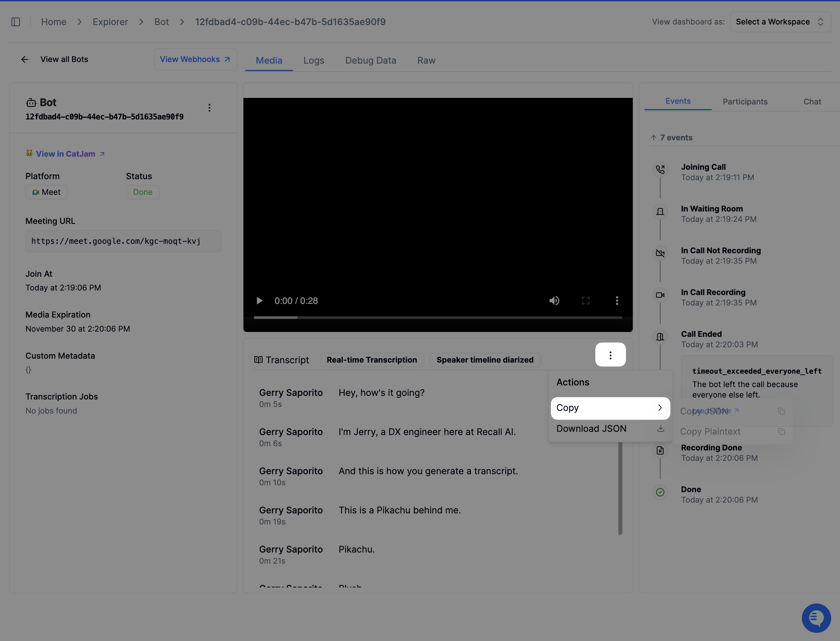Expand the Copy submenu
Viewport: 840px width, 641px height.
[610, 408]
